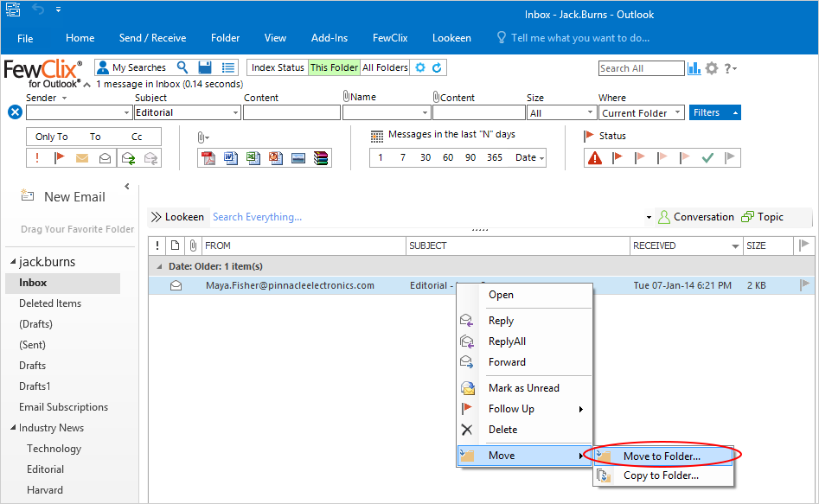Click the save search floppy disk icon

point(205,67)
